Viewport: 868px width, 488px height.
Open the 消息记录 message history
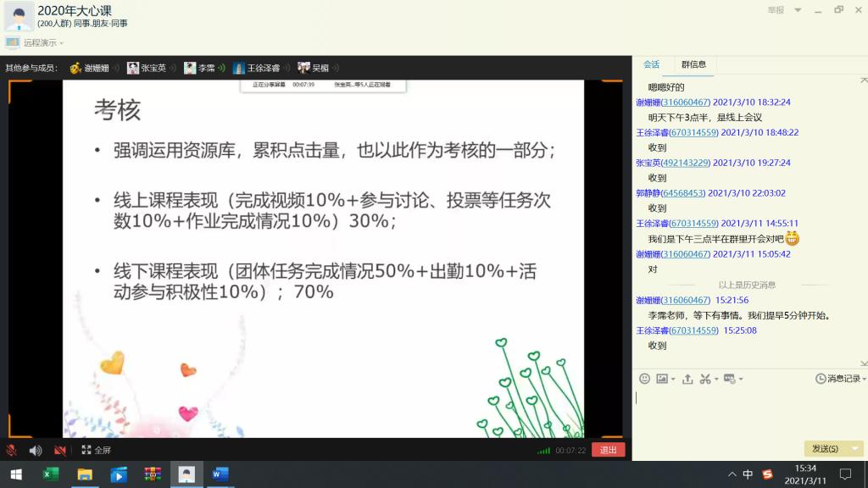(837, 379)
